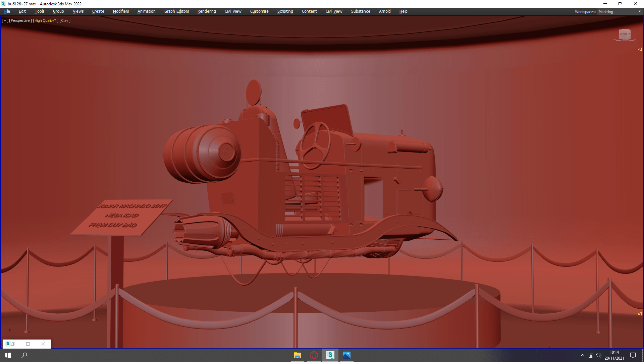Click restore icon on floating minimized window

pyautogui.click(x=13, y=344)
